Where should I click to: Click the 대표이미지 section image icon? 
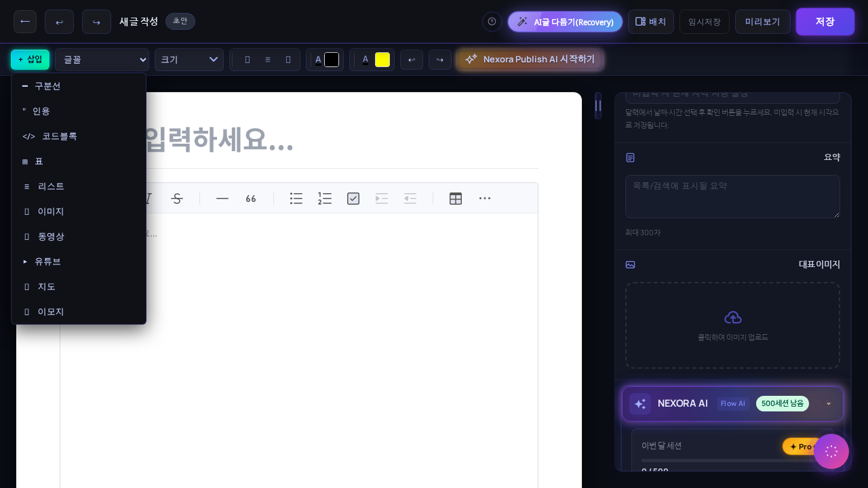coord(631,264)
